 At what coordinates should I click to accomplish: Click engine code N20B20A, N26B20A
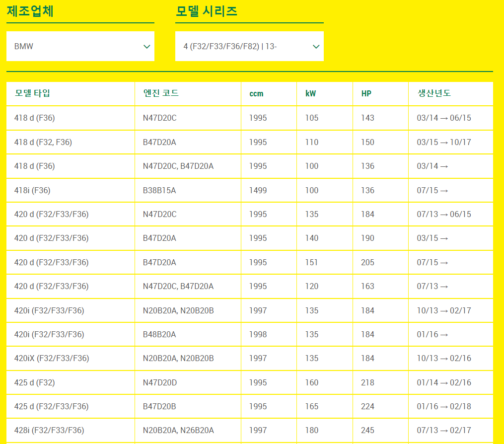pyautogui.click(x=178, y=430)
